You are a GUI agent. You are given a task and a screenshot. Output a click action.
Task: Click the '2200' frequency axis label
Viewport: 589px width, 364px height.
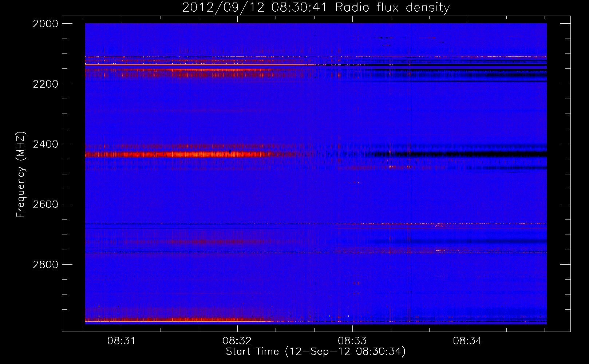coord(46,84)
